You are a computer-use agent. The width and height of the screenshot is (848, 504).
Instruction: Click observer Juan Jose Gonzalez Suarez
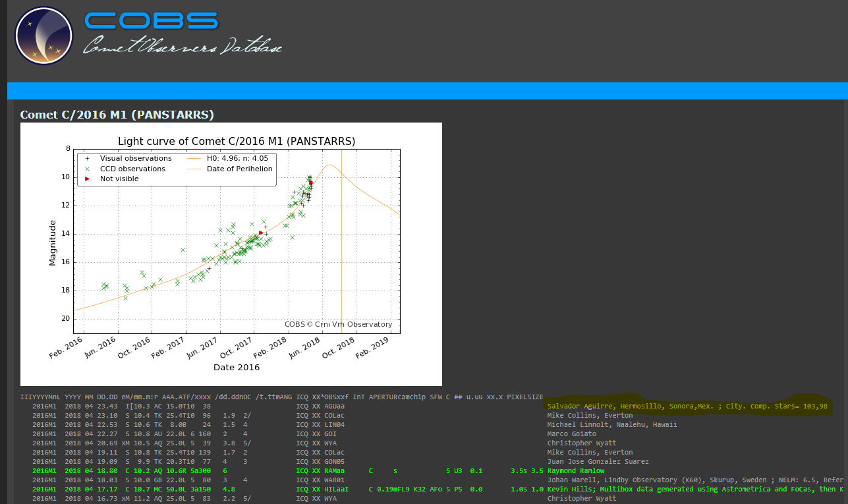[598, 462]
